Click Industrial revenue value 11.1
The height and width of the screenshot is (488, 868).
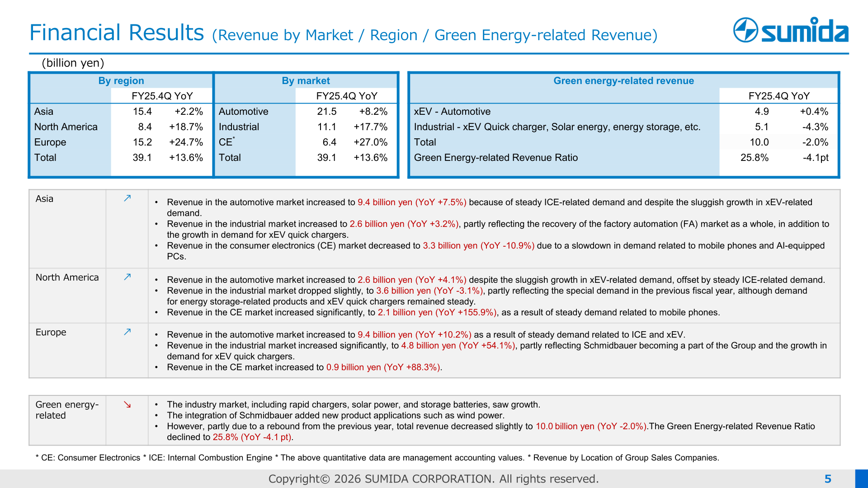pyautogui.click(x=327, y=127)
